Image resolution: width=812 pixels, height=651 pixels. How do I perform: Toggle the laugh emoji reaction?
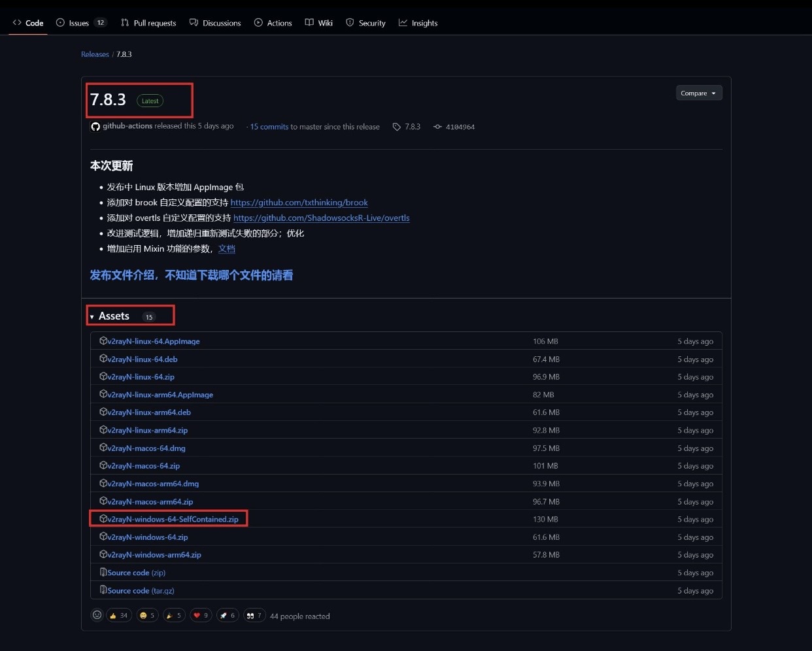coord(148,616)
